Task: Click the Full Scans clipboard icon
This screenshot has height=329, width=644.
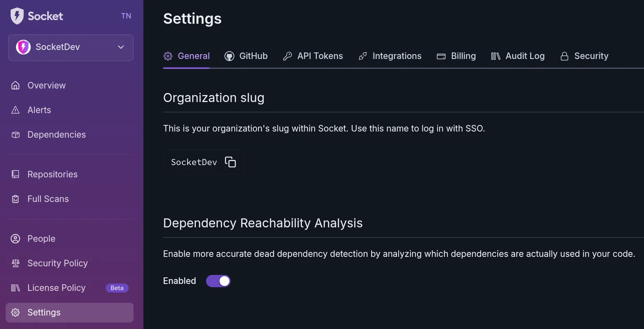Action: [16, 199]
